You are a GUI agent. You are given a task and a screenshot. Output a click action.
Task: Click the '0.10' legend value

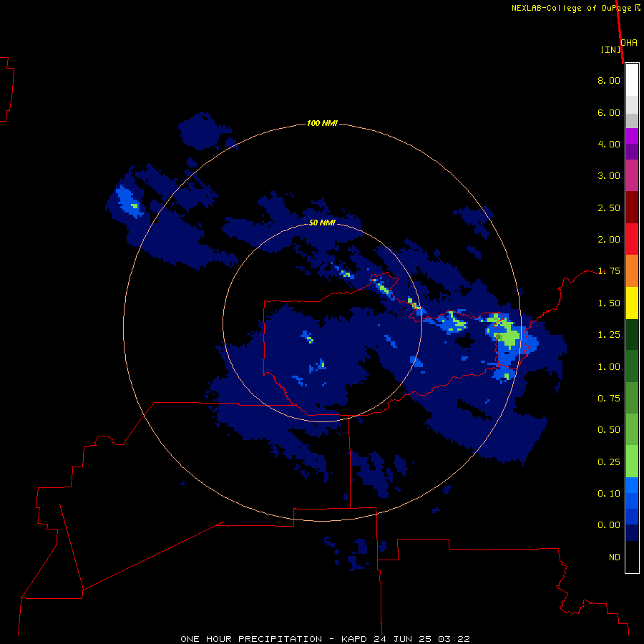coord(609,494)
